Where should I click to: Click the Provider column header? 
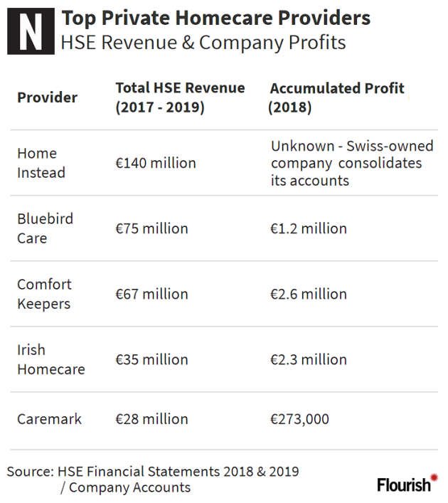pos(47,97)
